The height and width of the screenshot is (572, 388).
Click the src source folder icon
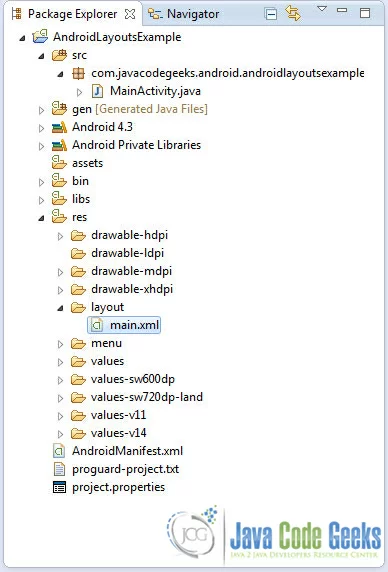click(x=59, y=55)
